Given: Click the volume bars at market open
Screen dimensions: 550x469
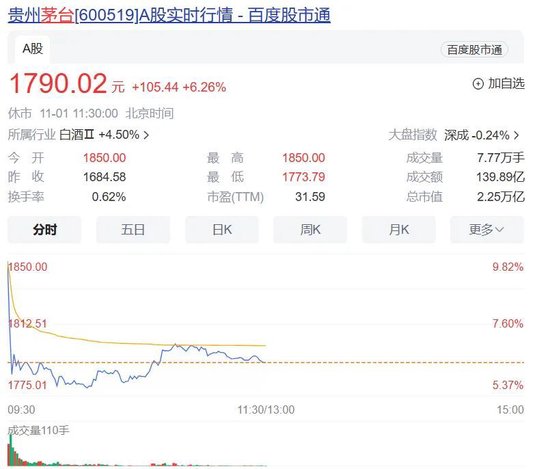Looking at the screenshot, I should coord(11,453).
